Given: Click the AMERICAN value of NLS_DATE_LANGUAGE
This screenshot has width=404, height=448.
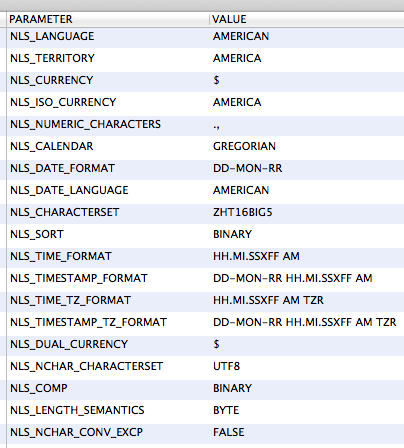Looking at the screenshot, I should 241,190.
